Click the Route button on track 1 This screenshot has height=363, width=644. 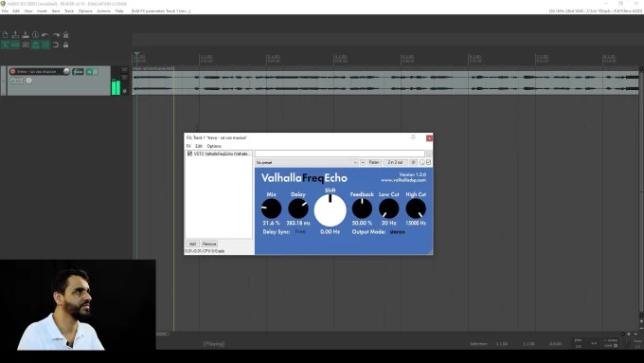click(x=78, y=71)
